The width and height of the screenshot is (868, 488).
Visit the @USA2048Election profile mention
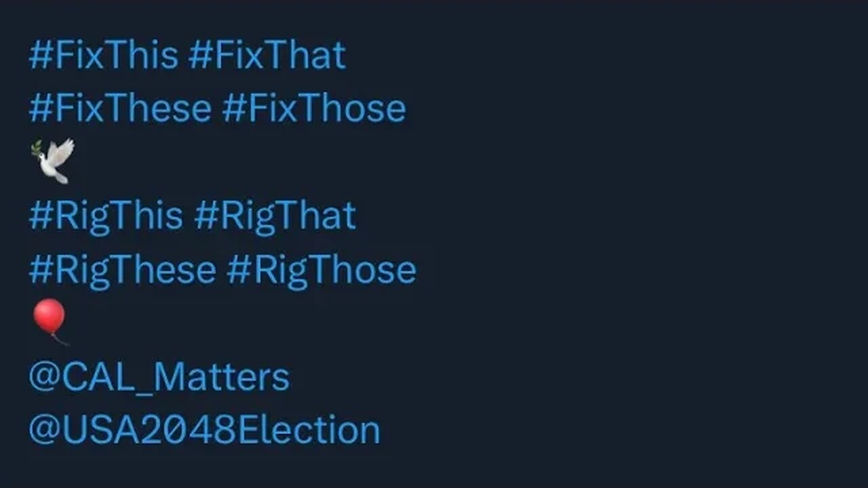(x=204, y=430)
